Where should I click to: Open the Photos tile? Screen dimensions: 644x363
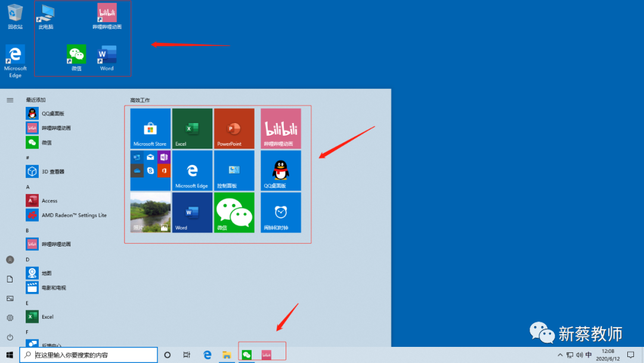coord(150,213)
